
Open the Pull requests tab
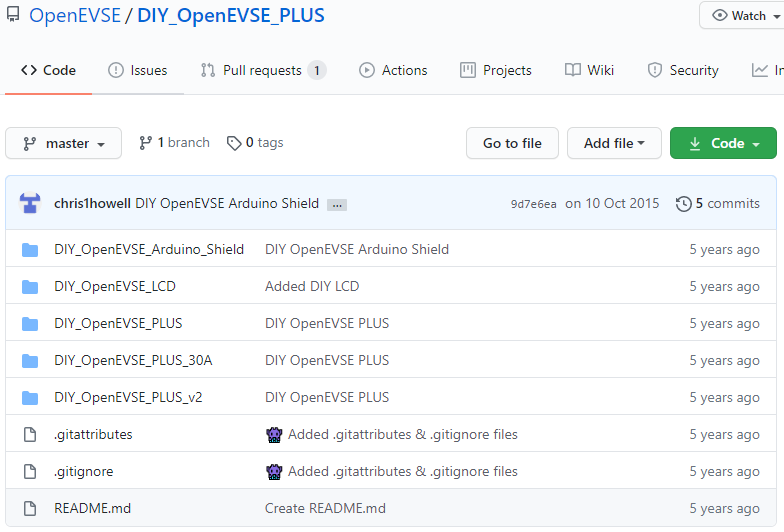(x=263, y=70)
